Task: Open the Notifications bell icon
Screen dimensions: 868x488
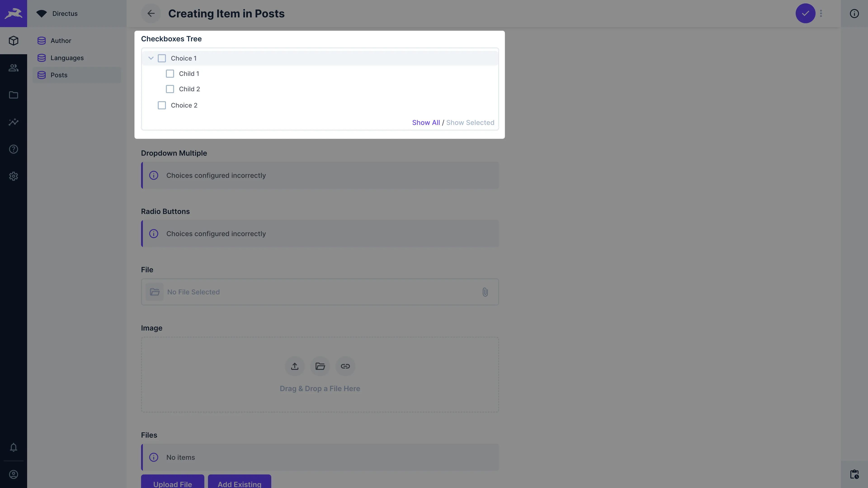Action: (14, 448)
